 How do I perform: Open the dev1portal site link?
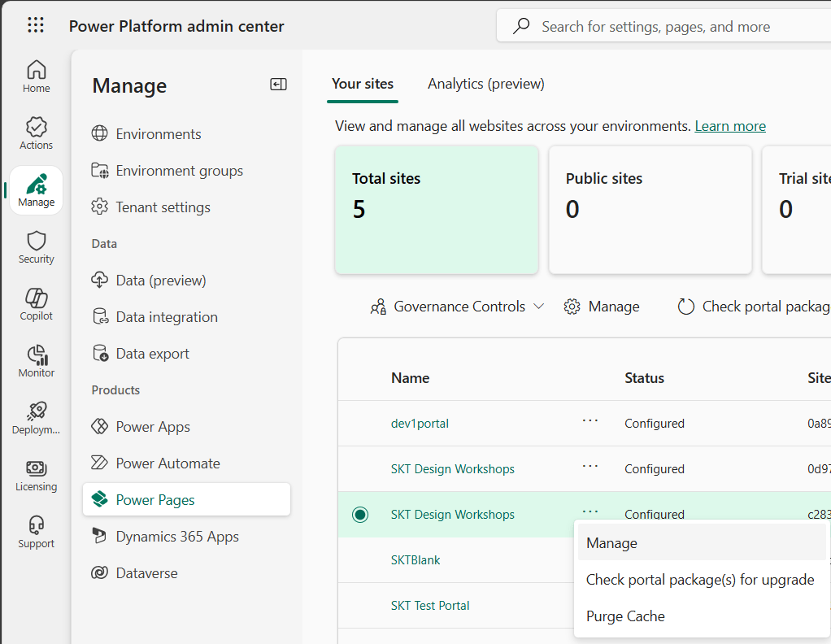pos(420,424)
